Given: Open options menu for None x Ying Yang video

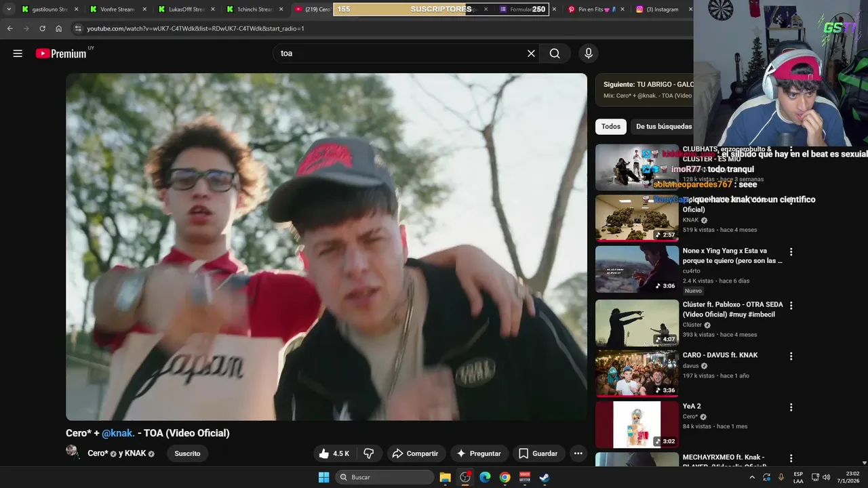Looking at the screenshot, I should (791, 251).
